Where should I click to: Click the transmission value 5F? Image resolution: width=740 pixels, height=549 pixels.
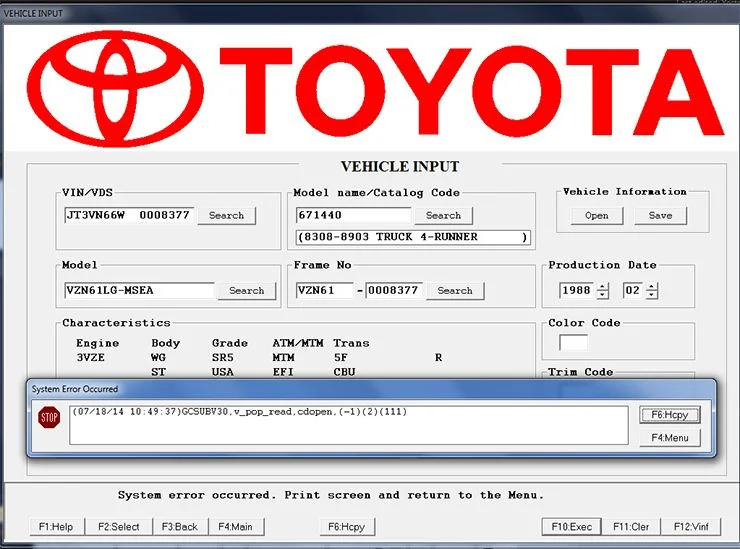pos(340,358)
